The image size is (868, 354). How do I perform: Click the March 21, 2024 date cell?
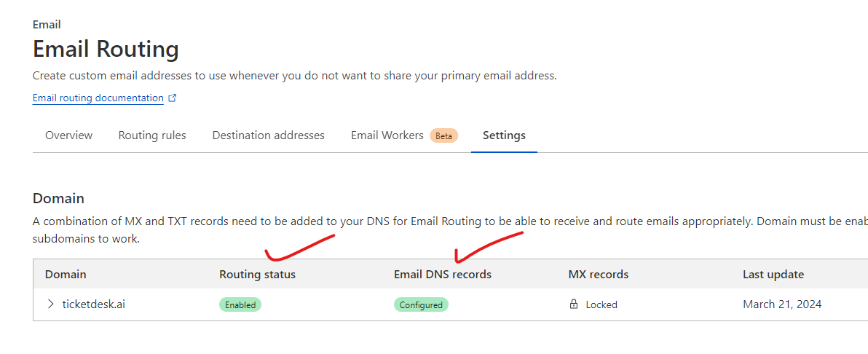point(781,304)
